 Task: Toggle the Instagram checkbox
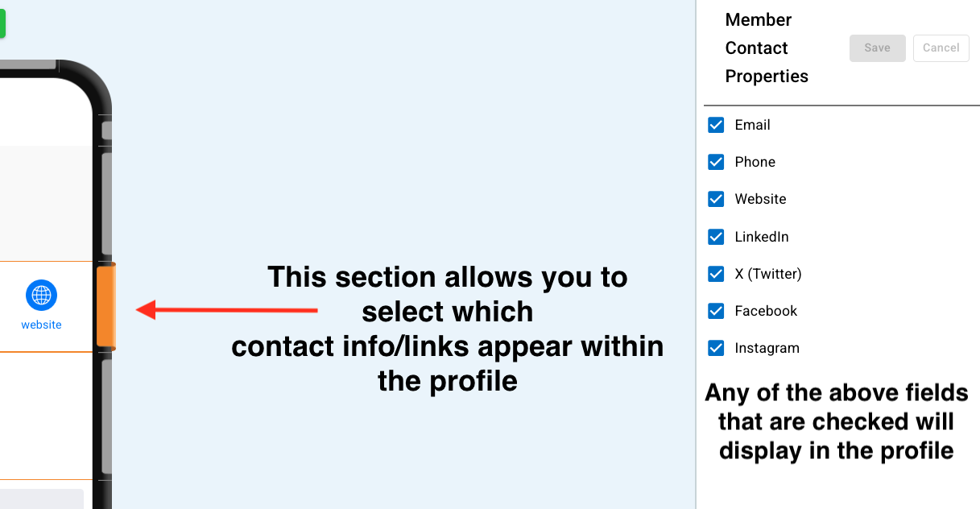tap(716, 348)
